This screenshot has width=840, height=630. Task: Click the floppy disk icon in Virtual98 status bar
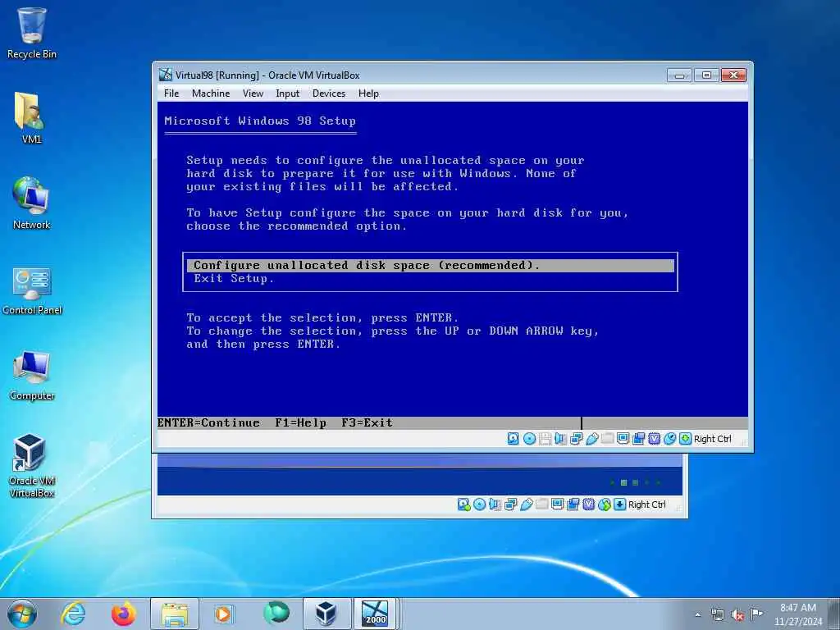tap(546, 439)
